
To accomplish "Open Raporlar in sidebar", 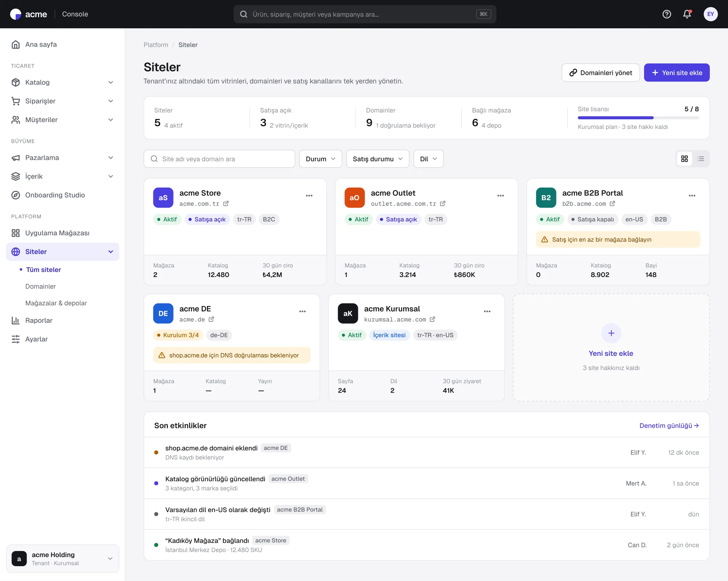I will [x=63, y=321].
